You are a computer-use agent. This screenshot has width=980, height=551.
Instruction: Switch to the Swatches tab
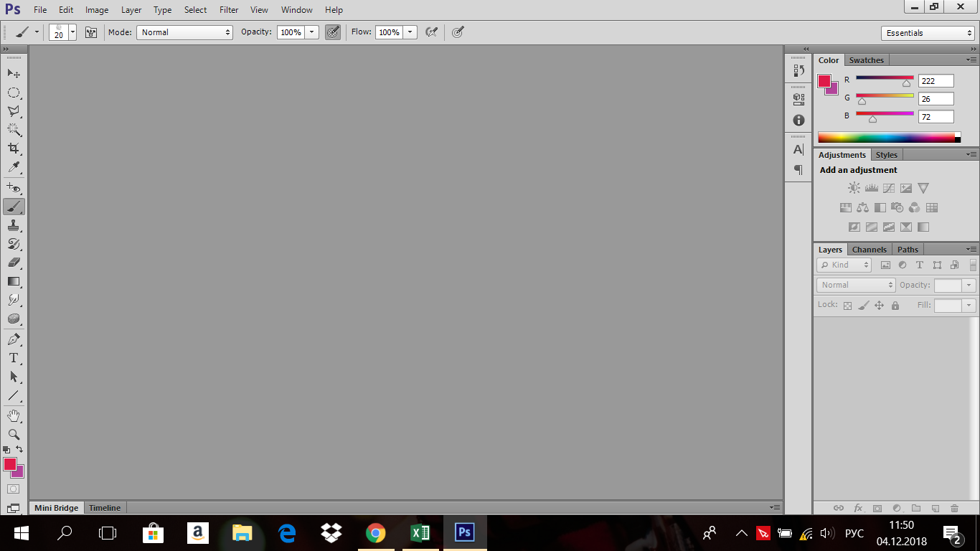click(x=867, y=60)
